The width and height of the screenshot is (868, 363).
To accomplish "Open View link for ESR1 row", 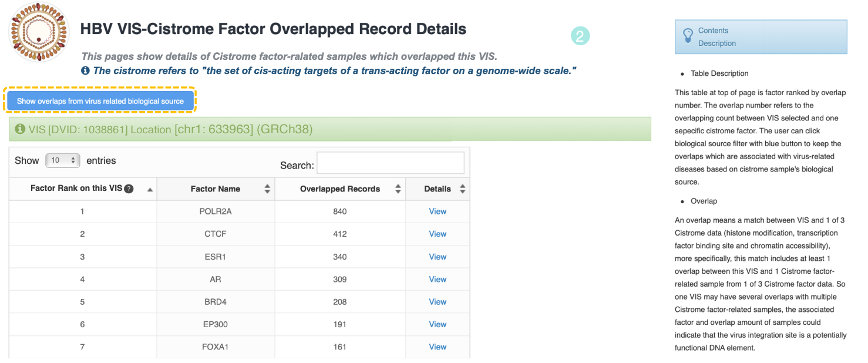I will coord(438,257).
